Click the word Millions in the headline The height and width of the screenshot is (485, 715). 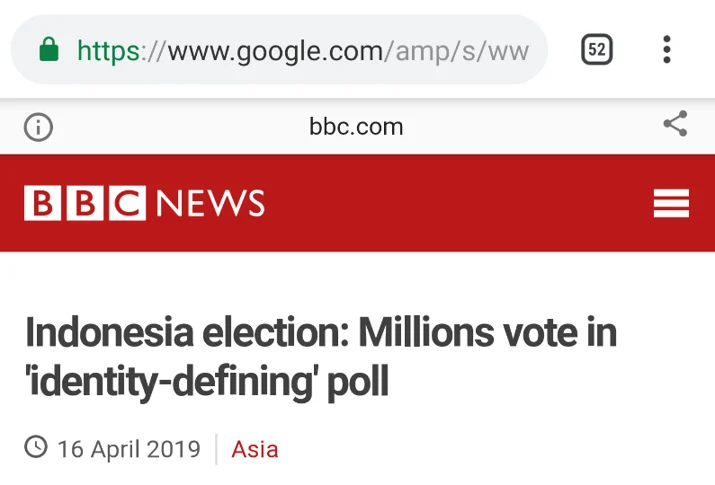(426, 332)
